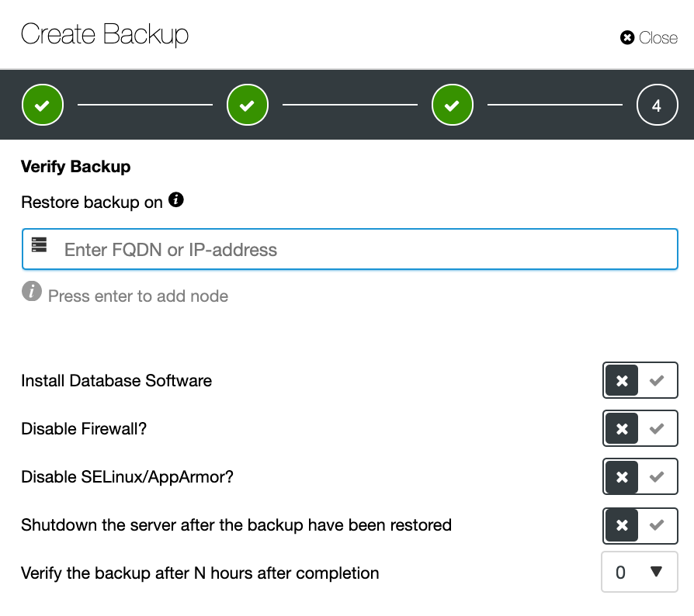The image size is (694, 616).
Task: Select step 4 circle in wizard
Action: click(x=658, y=105)
